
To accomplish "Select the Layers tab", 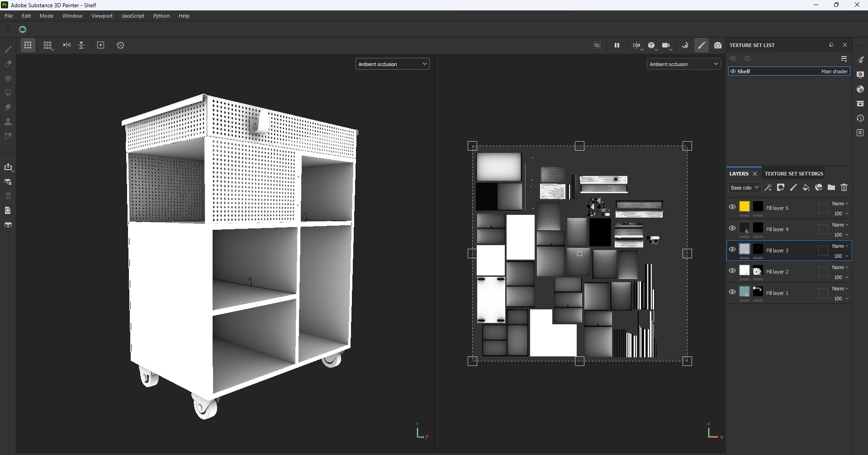I will click(739, 174).
